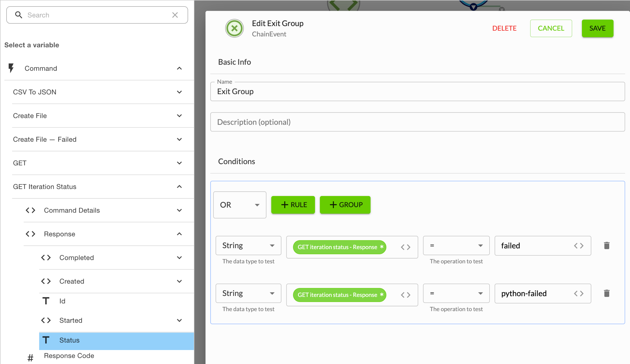This screenshot has height=364, width=630.
Task: Click the DELETE button
Action: point(504,28)
